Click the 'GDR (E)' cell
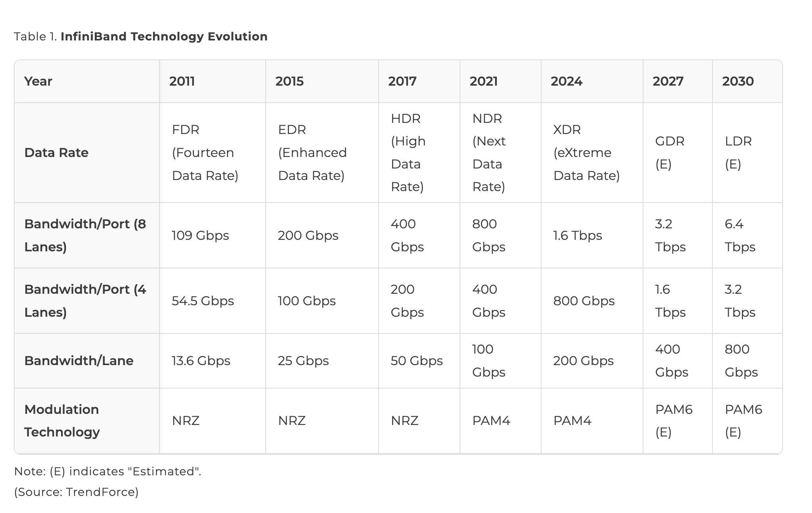Image resolution: width=812 pixels, height=513 pixels. [670, 153]
